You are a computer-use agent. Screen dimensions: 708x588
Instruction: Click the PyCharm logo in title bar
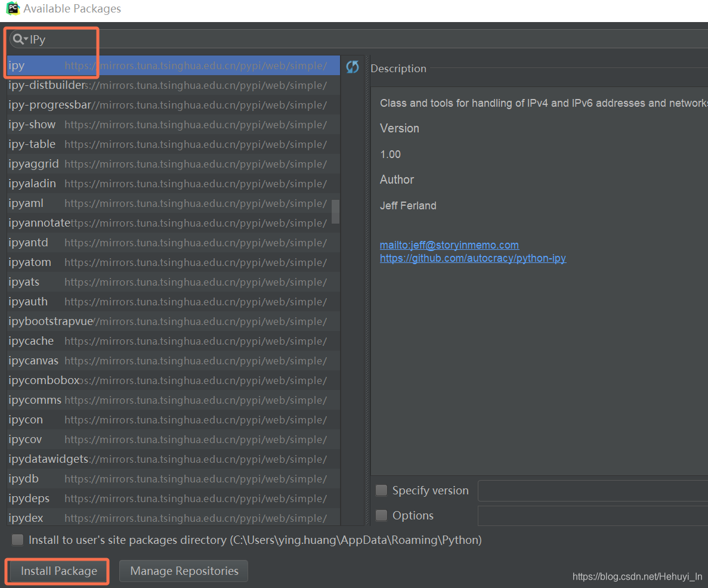coord(12,9)
